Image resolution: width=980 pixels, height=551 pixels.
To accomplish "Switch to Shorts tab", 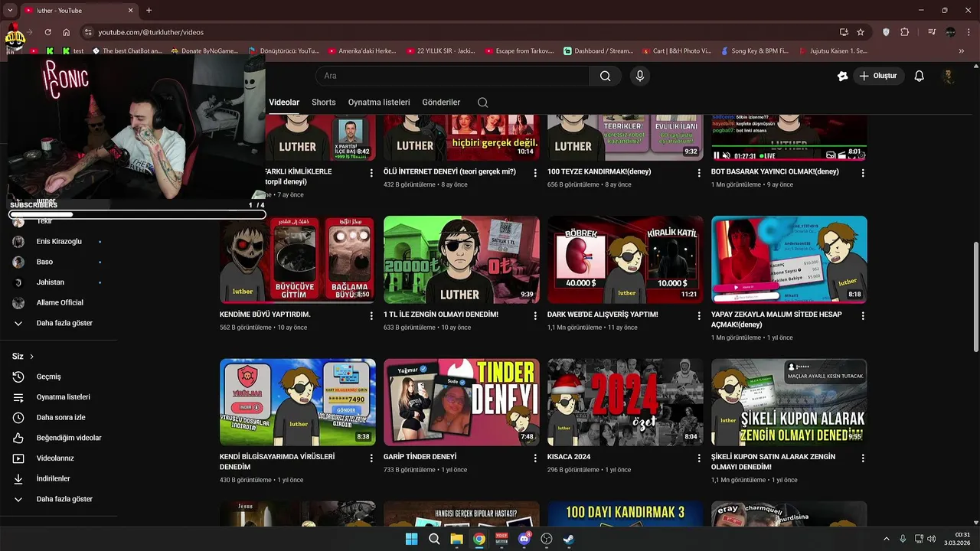I will click(324, 102).
